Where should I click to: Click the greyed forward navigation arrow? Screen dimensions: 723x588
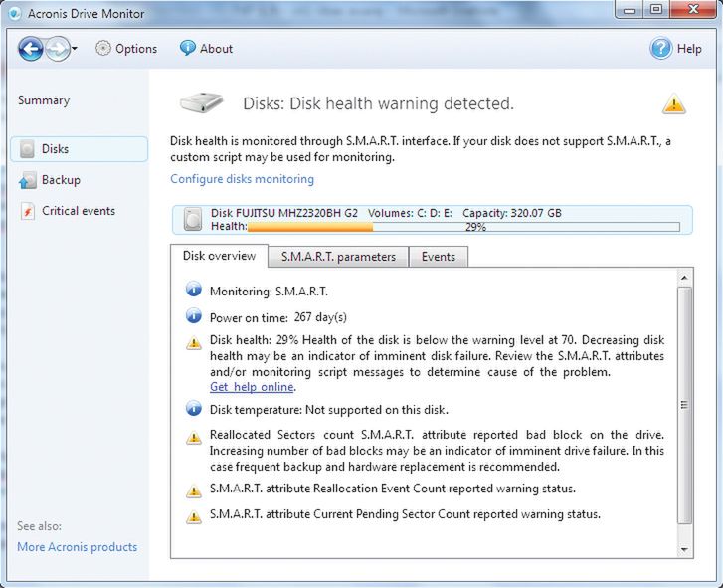tap(58, 49)
